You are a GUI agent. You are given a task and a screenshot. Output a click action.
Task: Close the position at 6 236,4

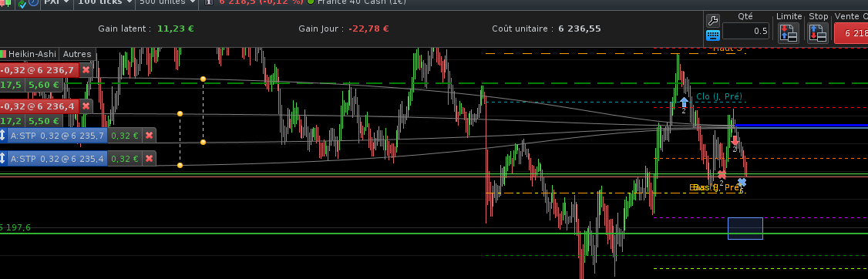(86, 106)
